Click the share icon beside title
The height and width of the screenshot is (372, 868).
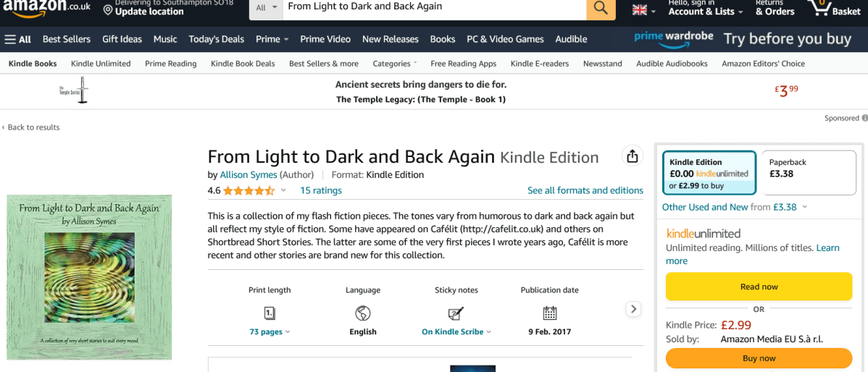coord(632,156)
